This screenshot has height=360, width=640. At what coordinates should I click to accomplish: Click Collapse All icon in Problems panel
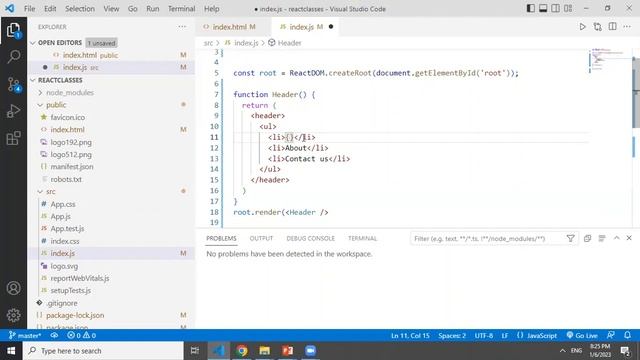(587, 238)
